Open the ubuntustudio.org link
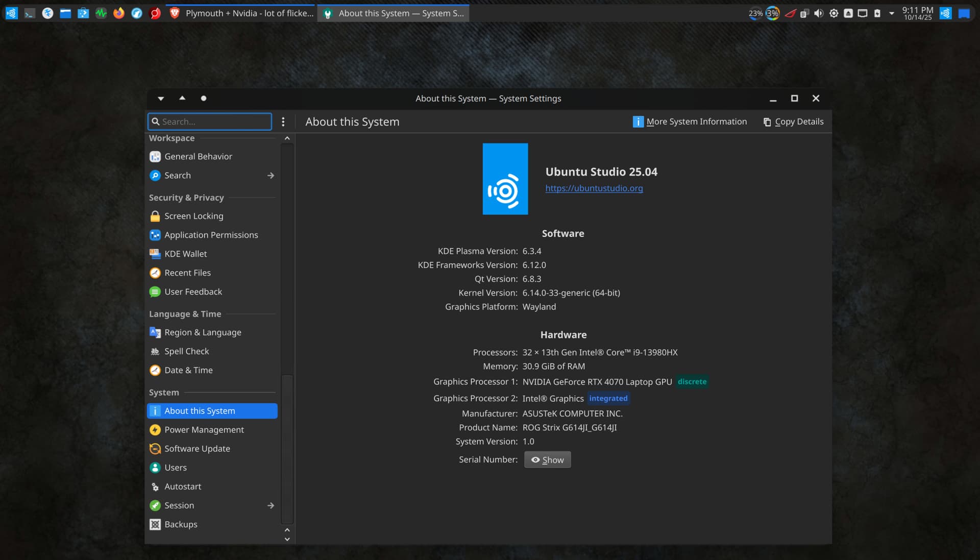 click(x=594, y=188)
